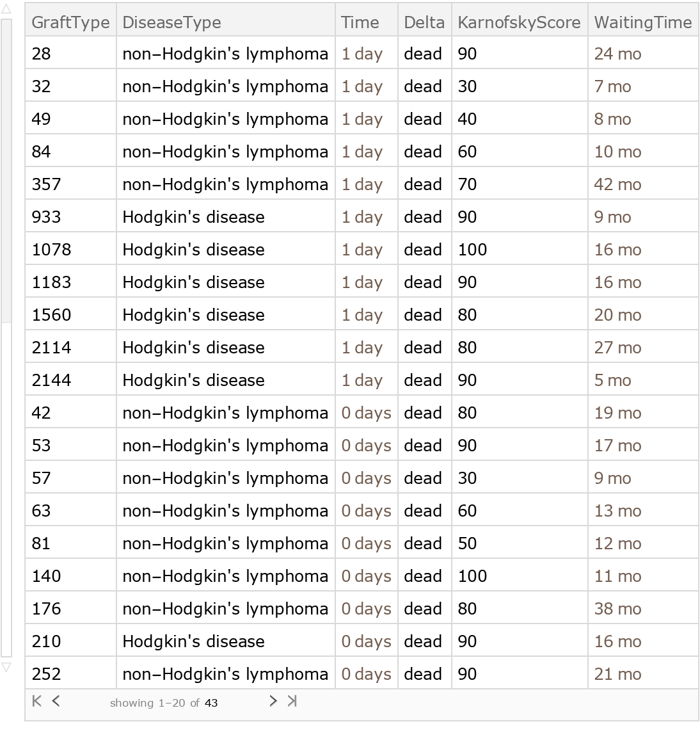Select the GraftType cell with value 2144
The width and height of the screenshot is (700, 740).
tap(51, 380)
